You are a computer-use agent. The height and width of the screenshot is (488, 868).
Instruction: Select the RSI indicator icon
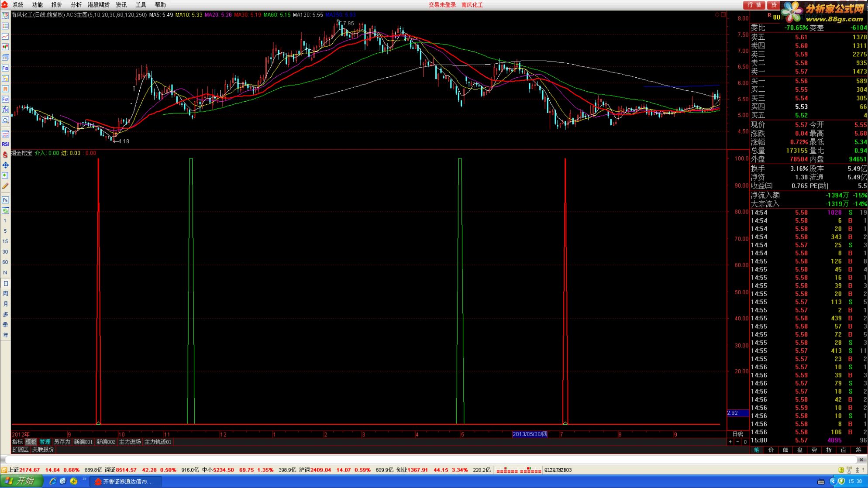tap(5, 144)
